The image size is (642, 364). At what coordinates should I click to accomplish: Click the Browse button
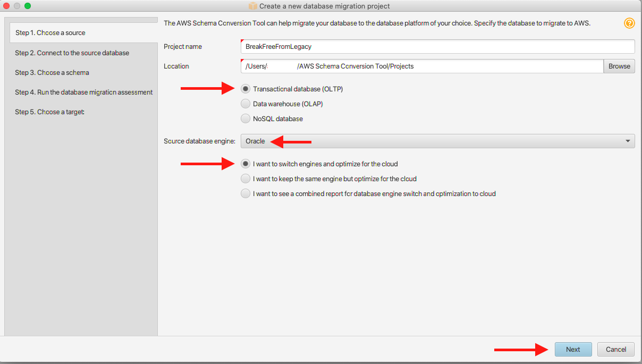click(619, 66)
